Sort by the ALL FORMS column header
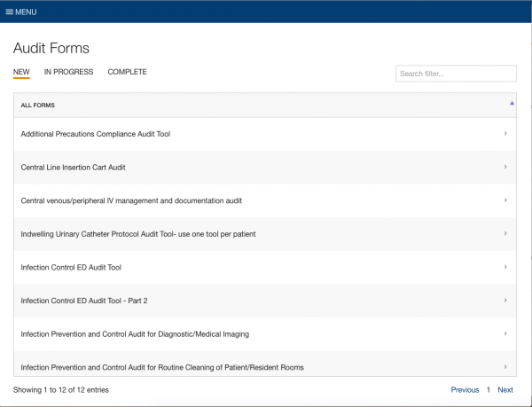The height and width of the screenshot is (407, 532). tap(265, 106)
